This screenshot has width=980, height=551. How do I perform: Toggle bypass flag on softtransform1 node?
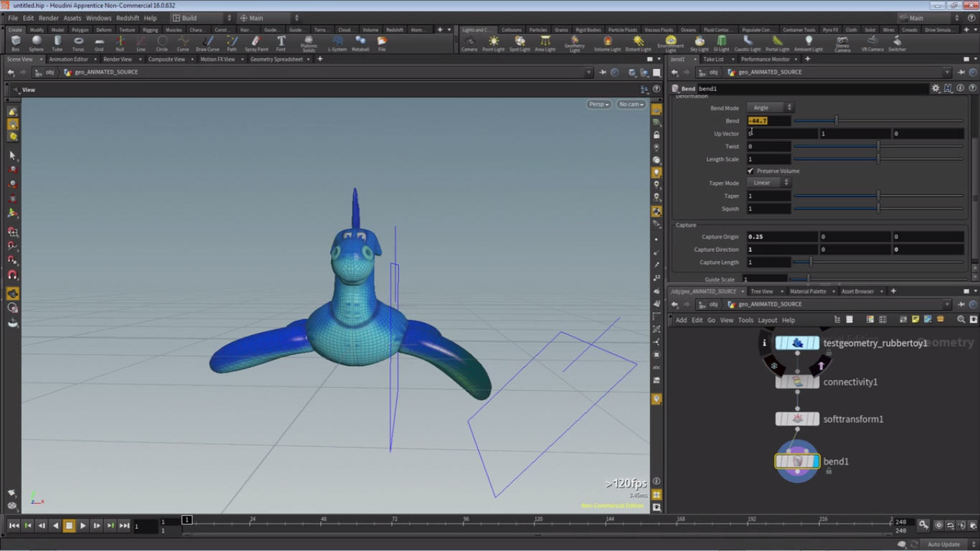tap(780, 419)
